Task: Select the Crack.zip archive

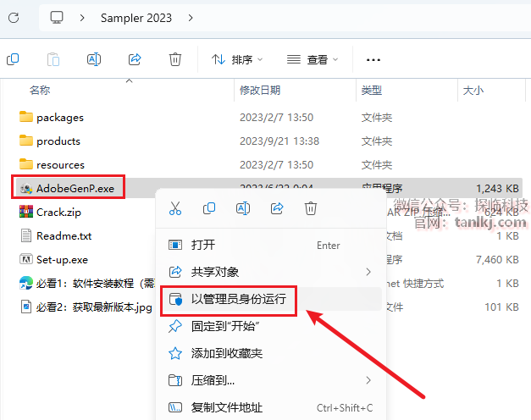Action: [58, 212]
